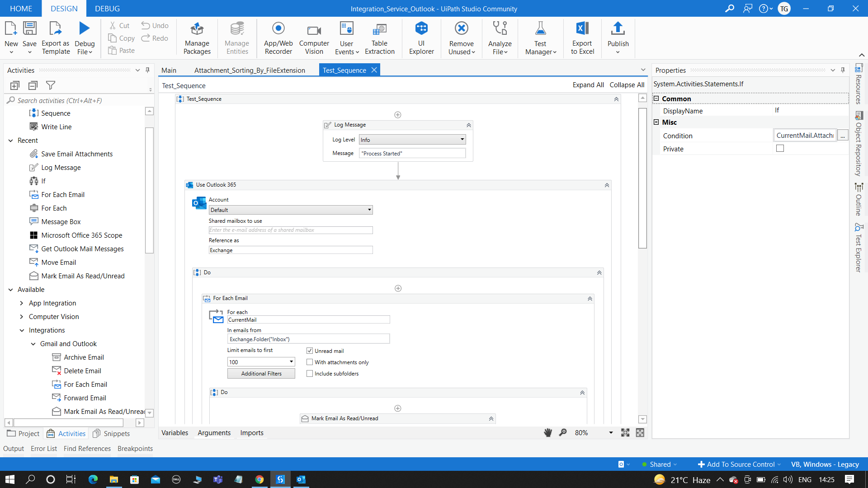This screenshot has height=488, width=868.
Task: Open Test Manager
Action: tap(540, 38)
